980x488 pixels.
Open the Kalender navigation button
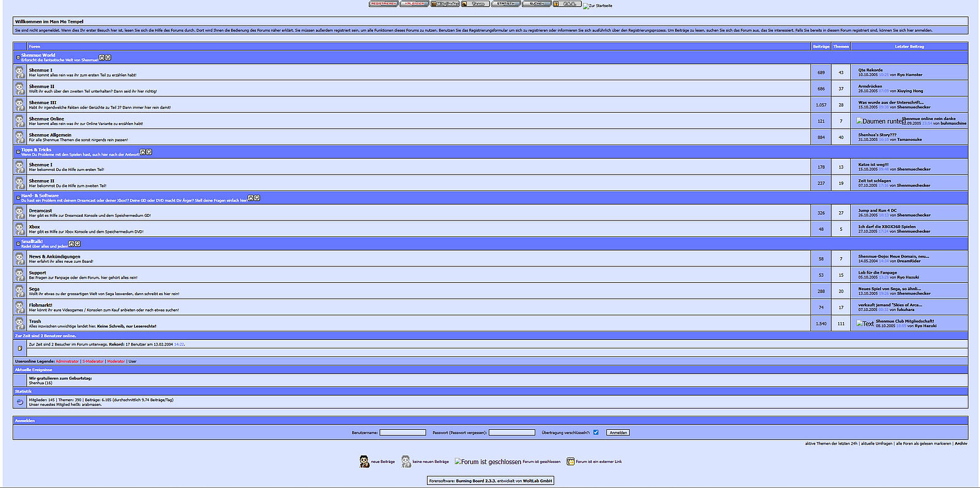coord(414,4)
